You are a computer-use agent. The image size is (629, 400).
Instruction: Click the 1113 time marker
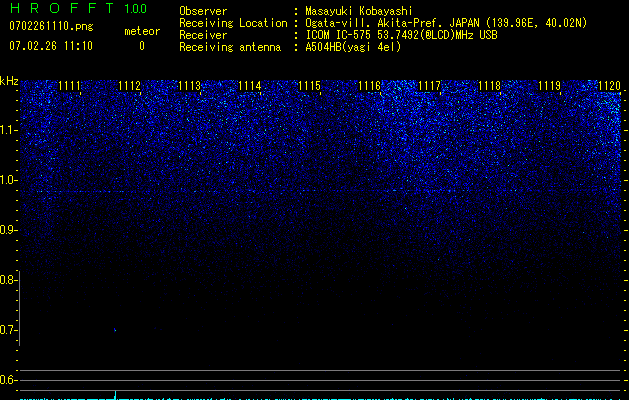(189, 86)
